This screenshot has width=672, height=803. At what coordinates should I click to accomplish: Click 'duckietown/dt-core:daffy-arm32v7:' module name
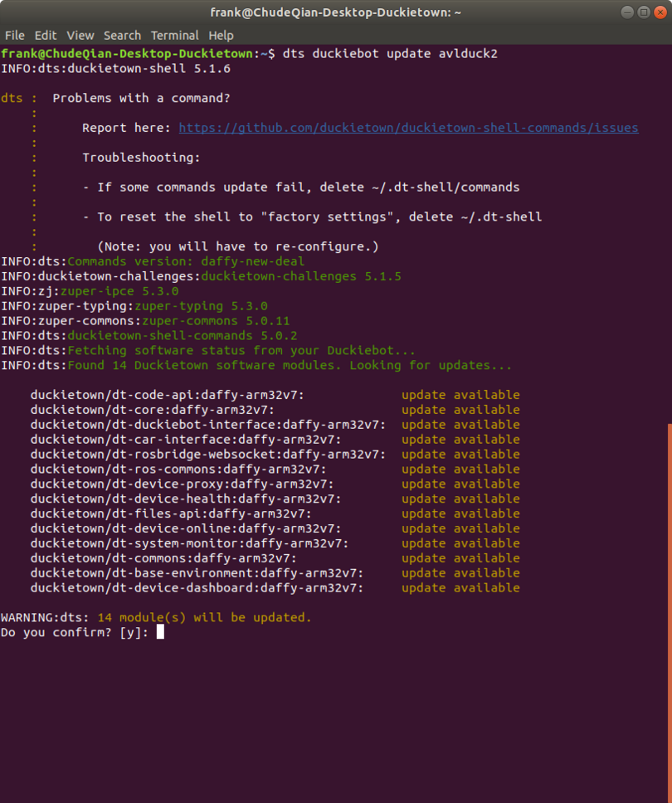(152, 410)
